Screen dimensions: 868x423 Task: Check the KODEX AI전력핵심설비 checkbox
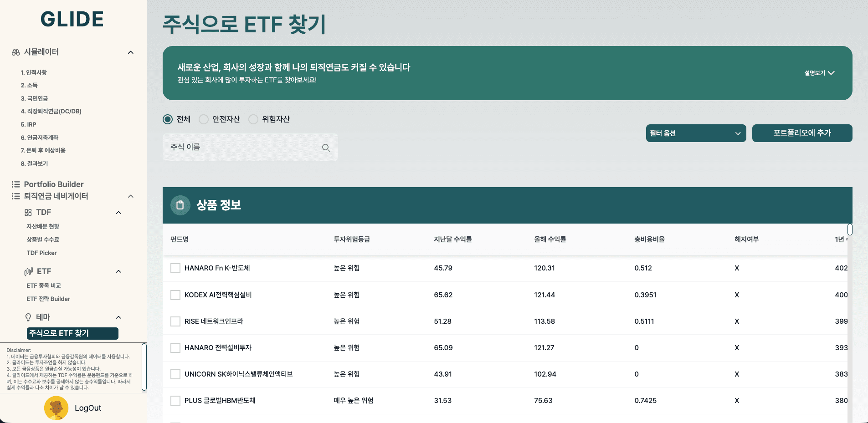pyautogui.click(x=175, y=295)
